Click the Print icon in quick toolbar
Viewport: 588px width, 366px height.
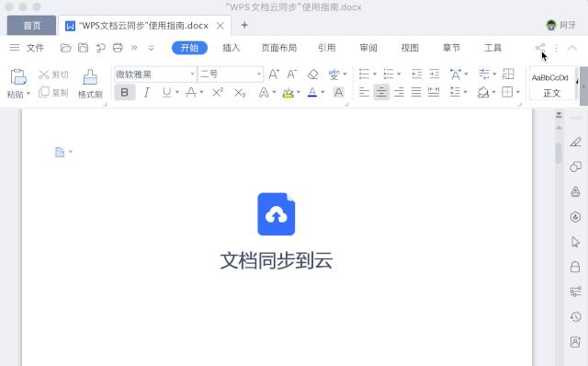pos(118,48)
